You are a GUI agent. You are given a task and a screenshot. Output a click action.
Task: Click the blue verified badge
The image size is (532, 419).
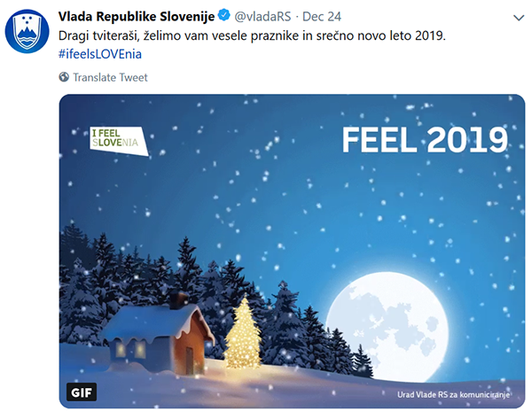pos(224,16)
